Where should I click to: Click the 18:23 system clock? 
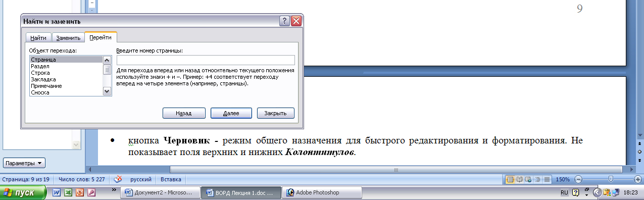[631, 192]
